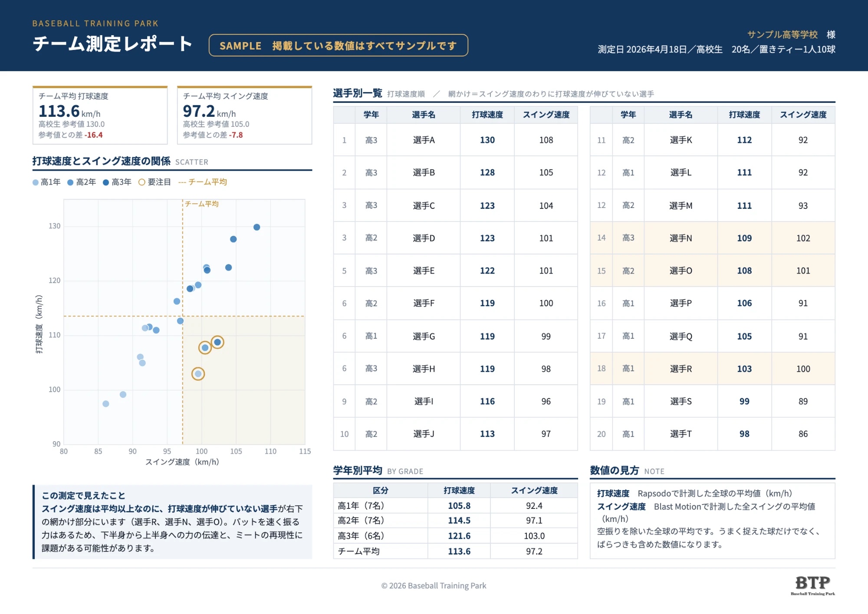Image resolution: width=868 pixels, height=614 pixels.
Task: Click the 選手N highlighted row name
Action: point(681,238)
